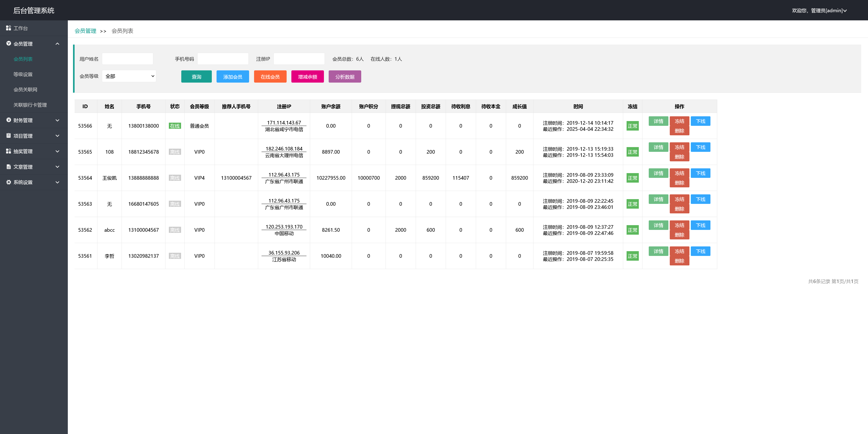Collapse the 会员管理 menu chevron
This screenshot has width=868, height=434.
57,44
